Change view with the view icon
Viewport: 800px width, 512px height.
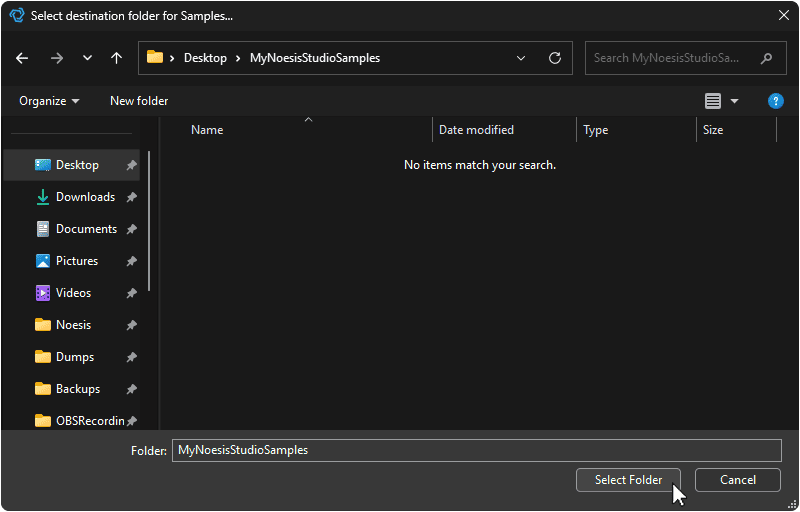point(713,101)
